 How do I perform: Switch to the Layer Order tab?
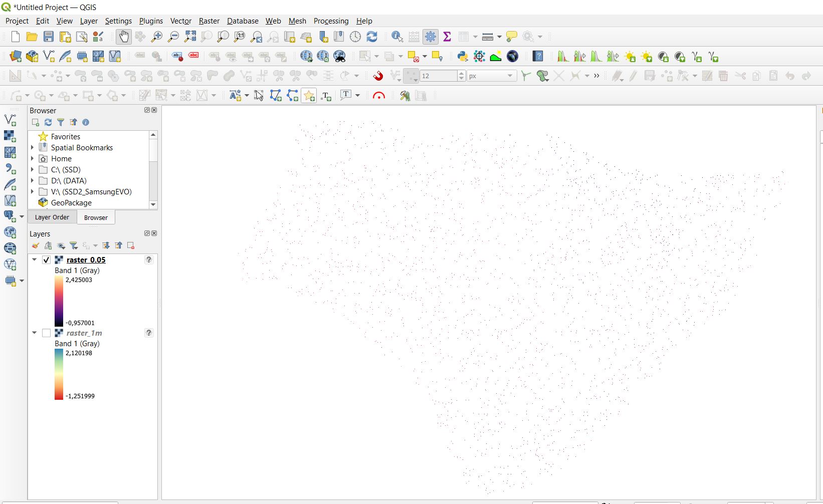[x=52, y=217]
